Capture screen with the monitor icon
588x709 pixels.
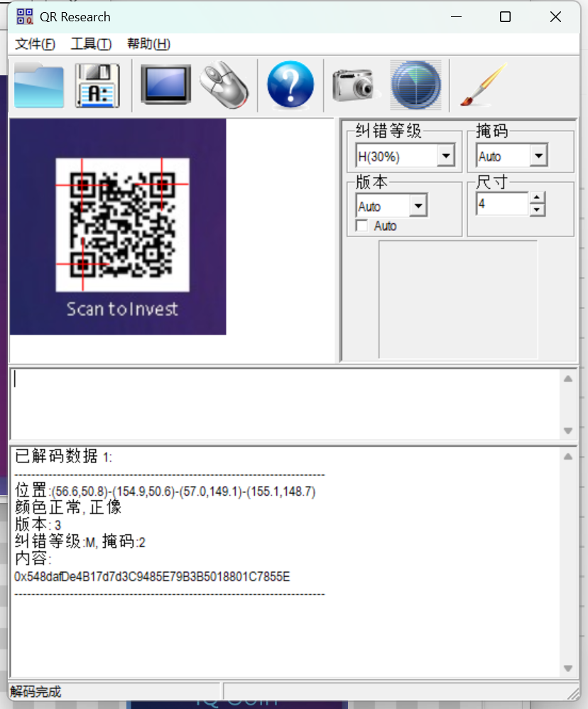click(165, 85)
